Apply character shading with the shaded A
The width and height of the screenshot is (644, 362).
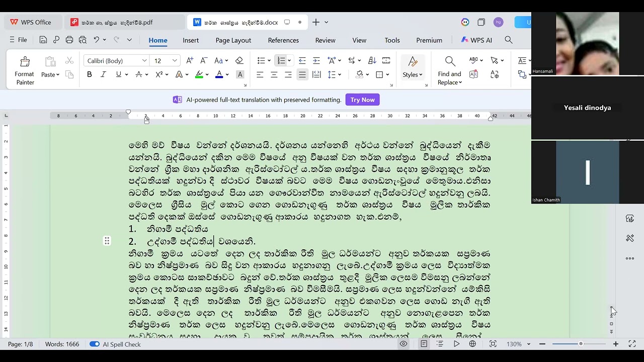pos(240,74)
